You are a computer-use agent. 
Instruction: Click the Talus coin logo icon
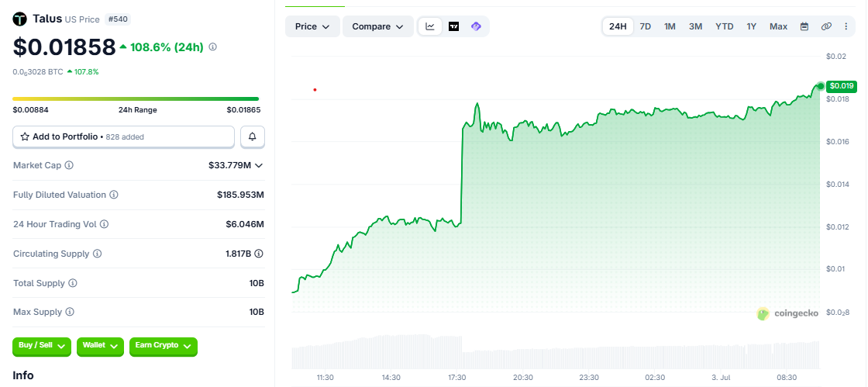pyautogui.click(x=20, y=19)
